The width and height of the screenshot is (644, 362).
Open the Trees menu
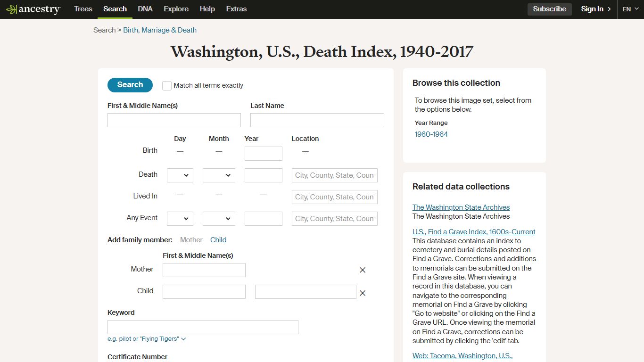click(x=83, y=9)
